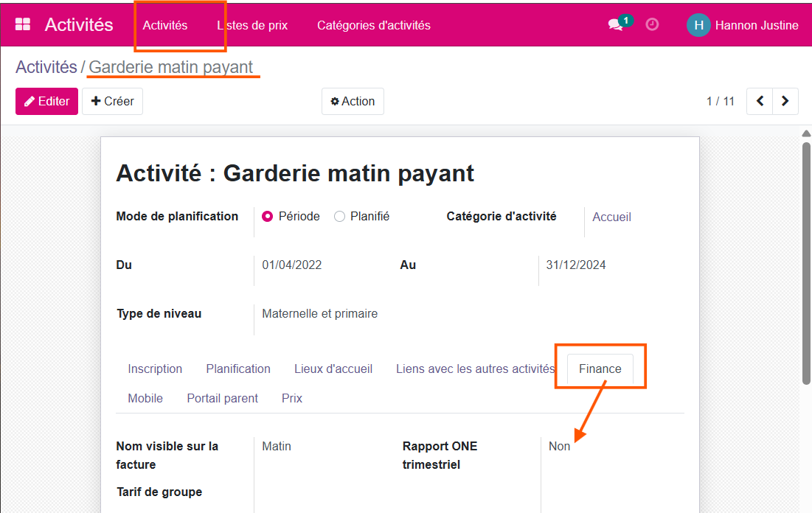812x513 pixels.
Task: Open the Hannon Justine user menu
Action: pos(756,25)
